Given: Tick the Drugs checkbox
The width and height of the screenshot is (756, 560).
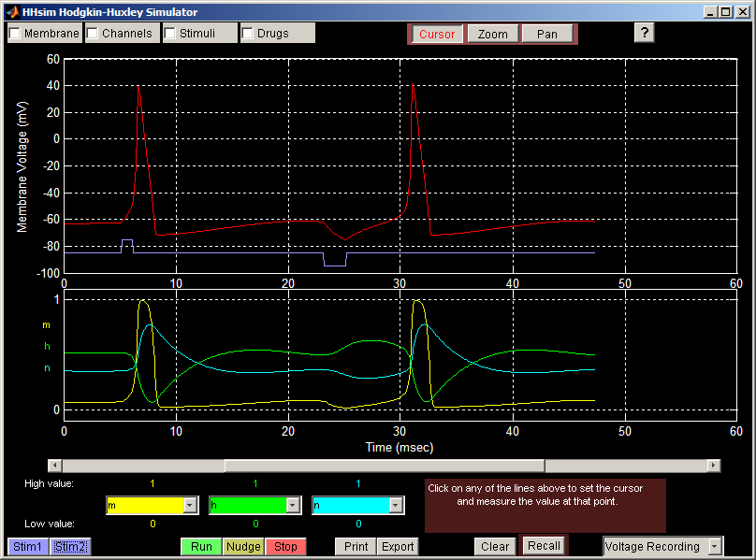Looking at the screenshot, I should tap(249, 34).
